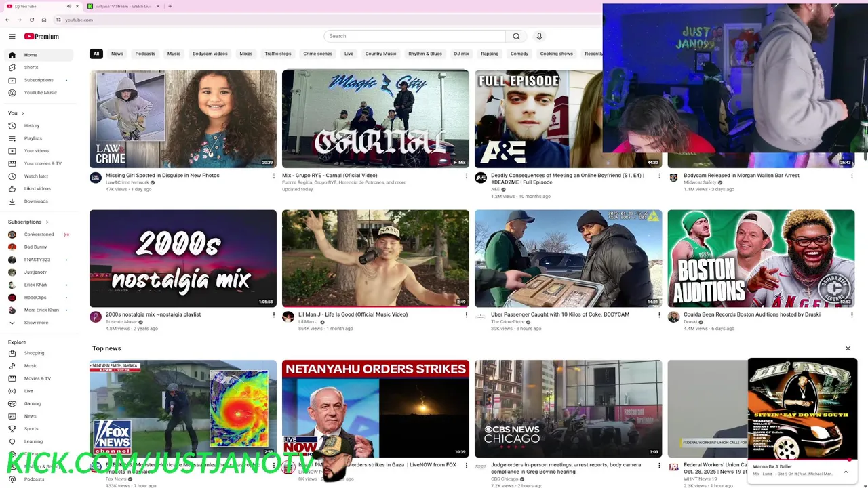868x488 pixels.
Task: Select the All filter chip
Action: tap(96, 54)
